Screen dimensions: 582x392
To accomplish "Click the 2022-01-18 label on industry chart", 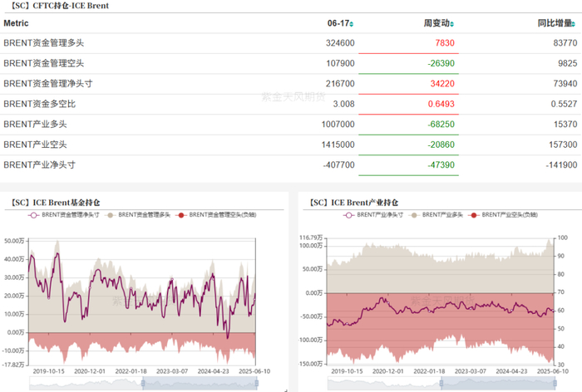I will pos(429,371).
